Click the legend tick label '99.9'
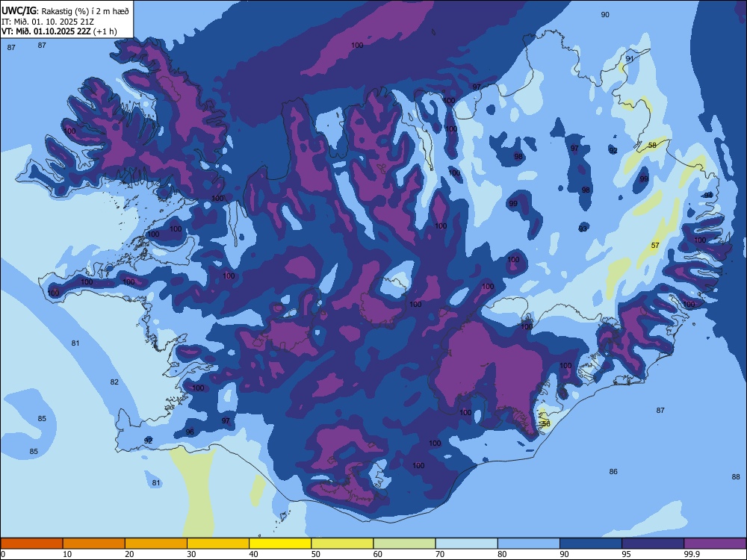 coord(691,554)
